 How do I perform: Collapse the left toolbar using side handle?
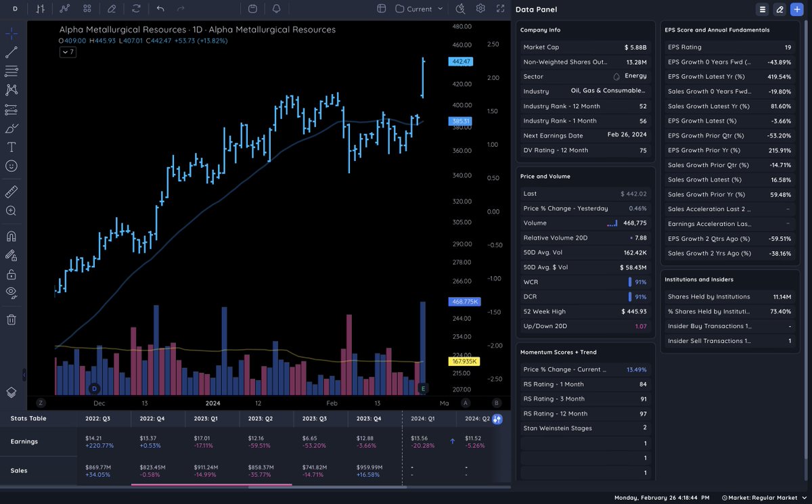coord(24,374)
